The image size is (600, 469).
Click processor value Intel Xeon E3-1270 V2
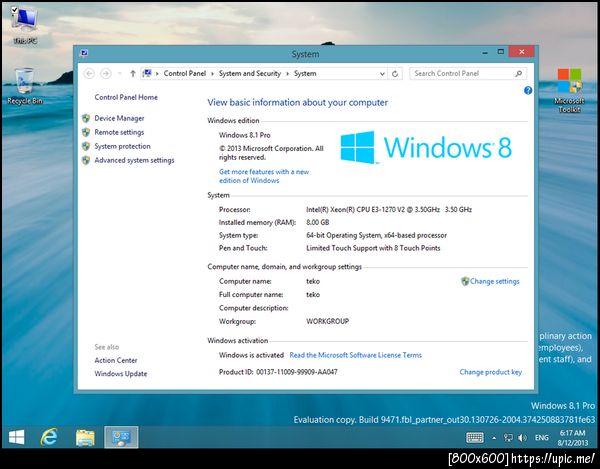[x=389, y=210]
